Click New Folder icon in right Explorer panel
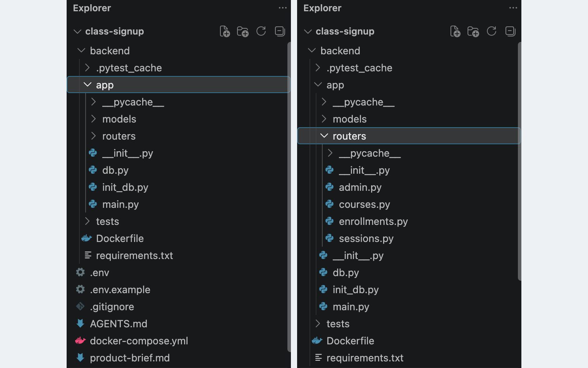 click(x=473, y=31)
